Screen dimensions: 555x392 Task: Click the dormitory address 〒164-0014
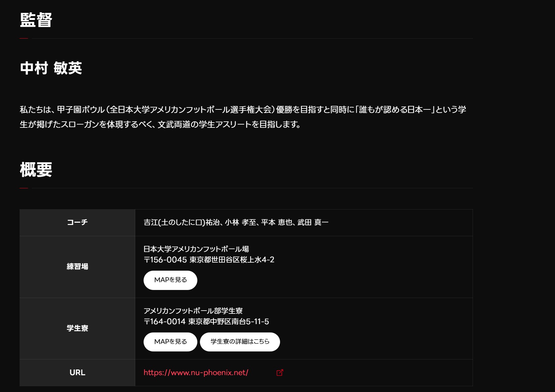tap(206, 322)
